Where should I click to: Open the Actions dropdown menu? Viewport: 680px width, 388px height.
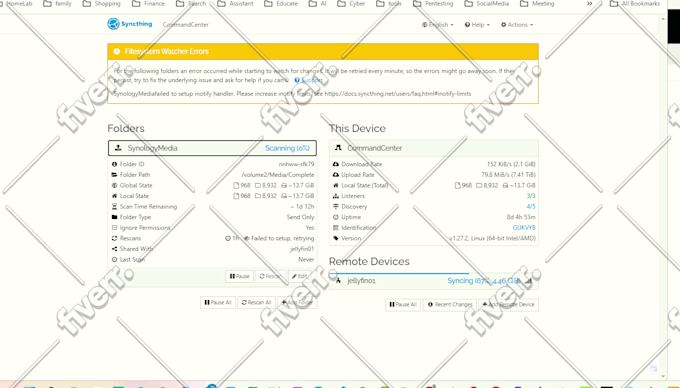point(517,25)
